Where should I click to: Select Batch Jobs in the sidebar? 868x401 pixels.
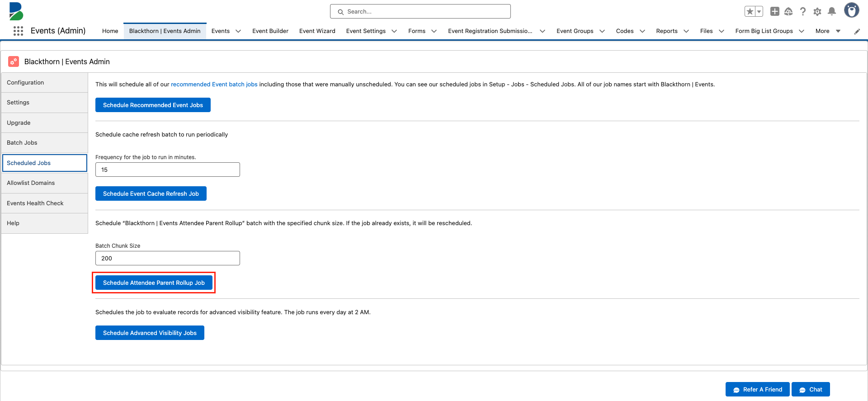pos(45,143)
